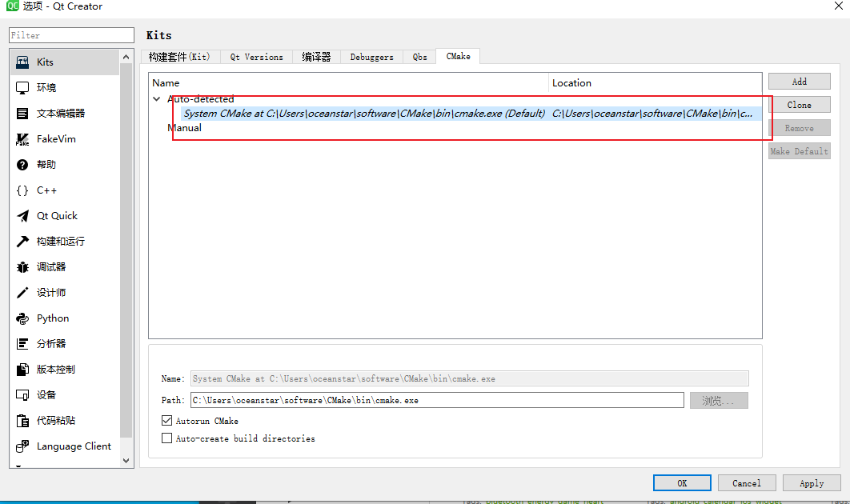Image resolution: width=850 pixels, height=504 pixels.
Task: Confirm with the OK button
Action: (x=682, y=483)
